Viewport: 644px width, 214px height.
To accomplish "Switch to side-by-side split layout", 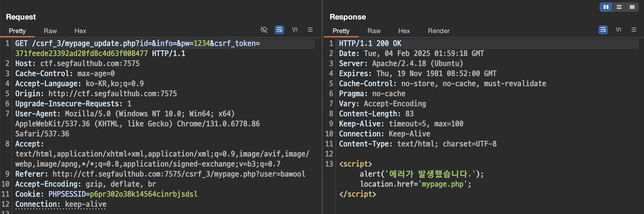I will 606,7.
